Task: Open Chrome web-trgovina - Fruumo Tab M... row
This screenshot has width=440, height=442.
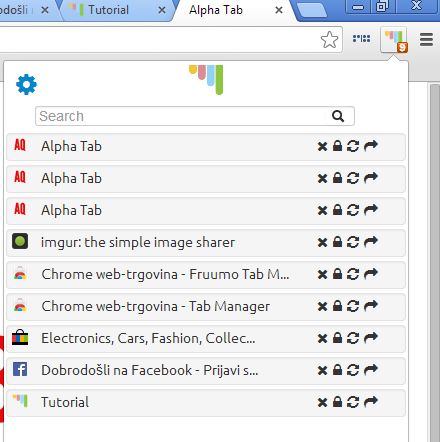Action: 206,275
